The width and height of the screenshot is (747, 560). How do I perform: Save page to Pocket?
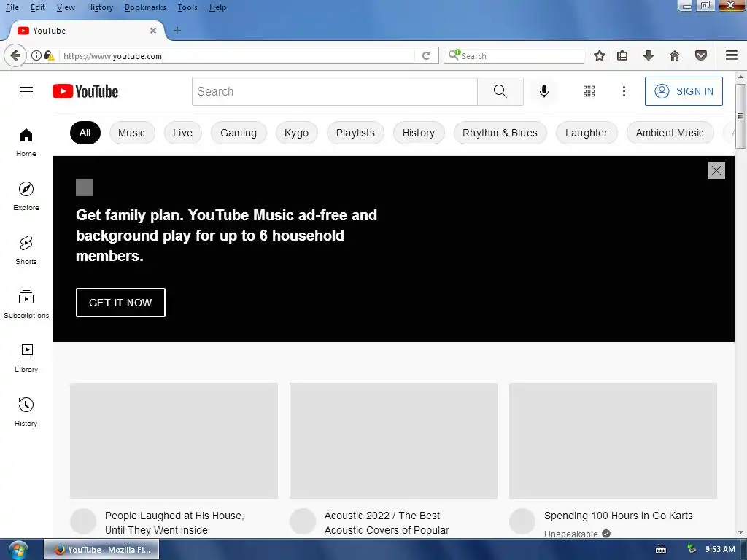click(x=701, y=55)
